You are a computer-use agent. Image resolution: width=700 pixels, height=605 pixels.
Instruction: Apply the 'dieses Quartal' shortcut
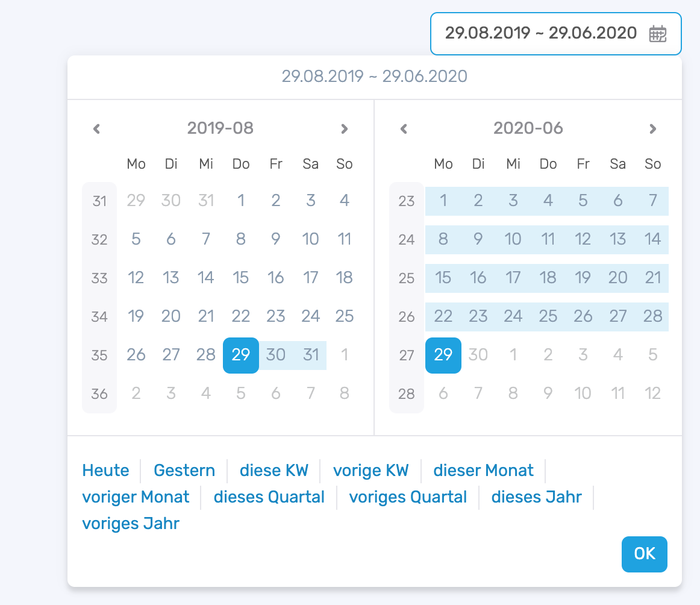(x=268, y=497)
